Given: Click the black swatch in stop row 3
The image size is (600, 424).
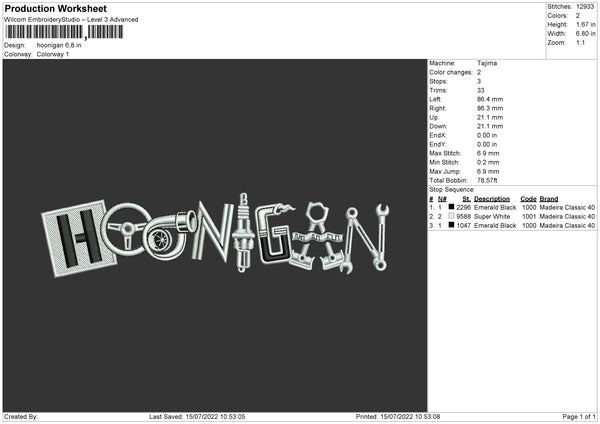Looking at the screenshot, I should coord(451,225).
